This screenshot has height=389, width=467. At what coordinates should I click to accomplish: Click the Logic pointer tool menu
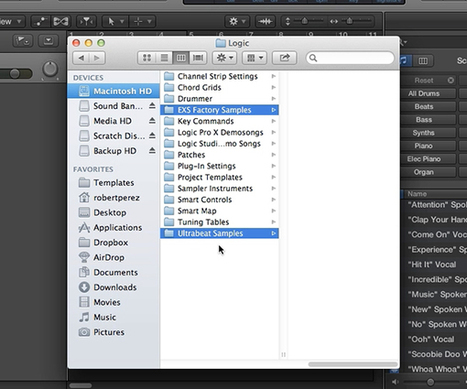(115, 22)
